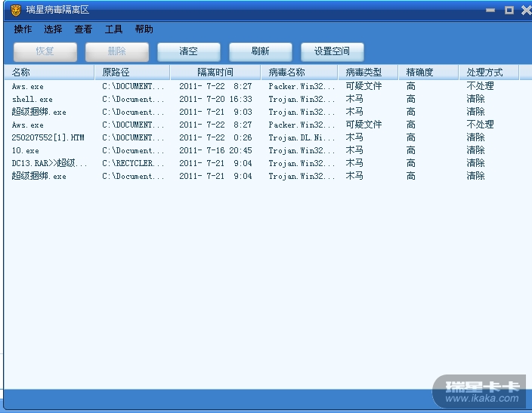Click the 刷新 button
Screen dimensions: 532x413
click(x=261, y=51)
